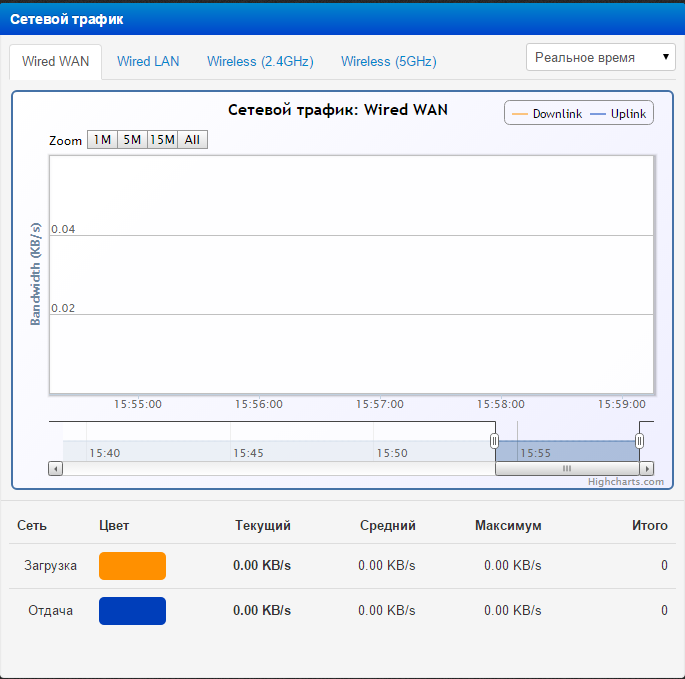Click the right navigator range handle

(640, 441)
